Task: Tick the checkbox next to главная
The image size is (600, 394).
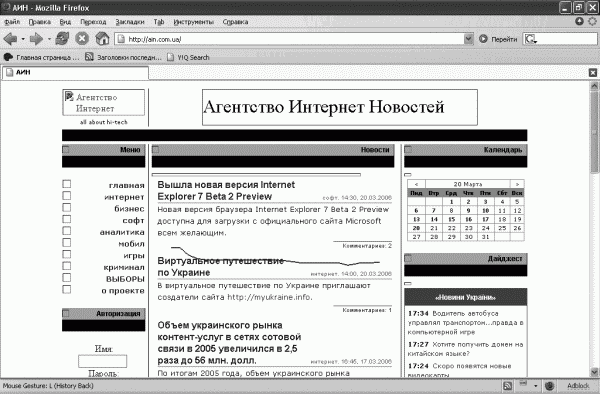Action: 67,184
